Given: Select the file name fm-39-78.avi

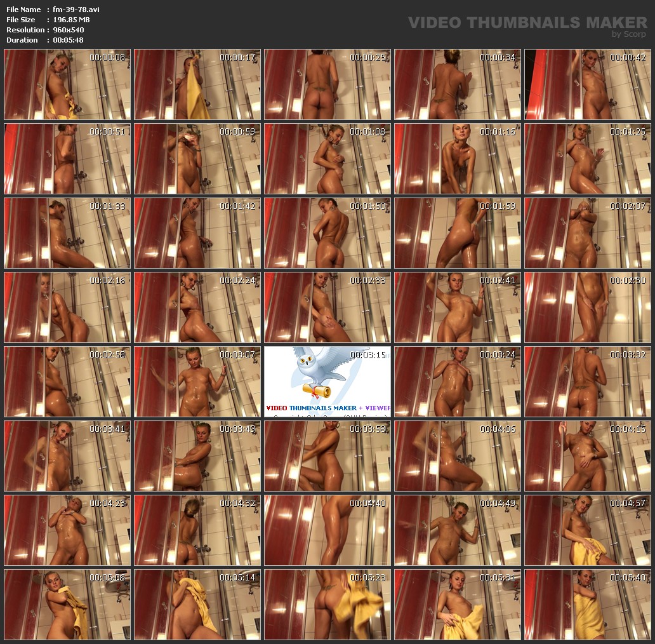Looking at the screenshot, I should (76, 10).
